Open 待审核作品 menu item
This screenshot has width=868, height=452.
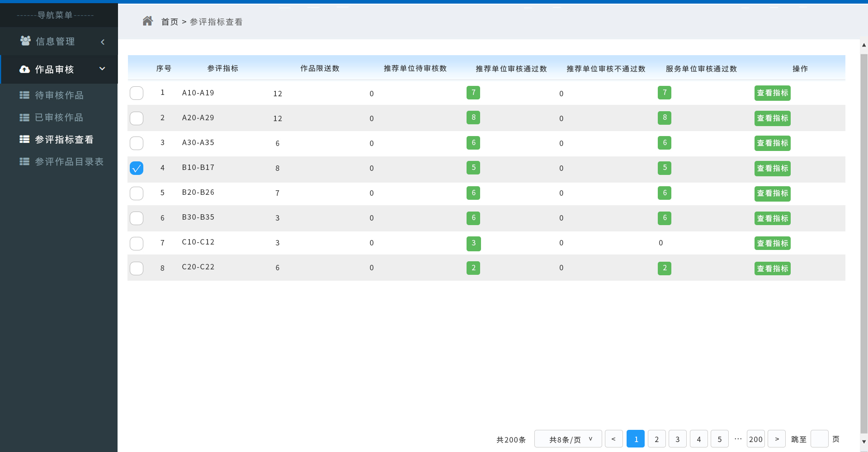(x=59, y=95)
